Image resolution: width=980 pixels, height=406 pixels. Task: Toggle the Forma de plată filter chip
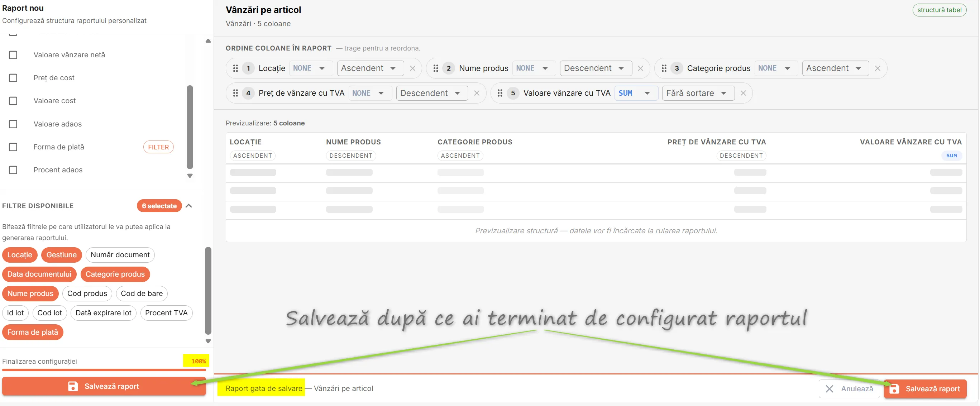[33, 333]
